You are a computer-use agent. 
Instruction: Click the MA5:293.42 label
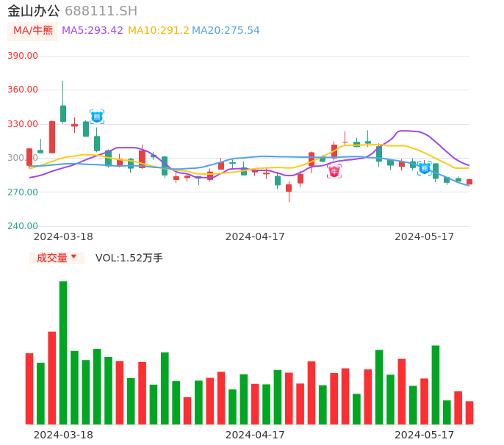pyautogui.click(x=93, y=31)
